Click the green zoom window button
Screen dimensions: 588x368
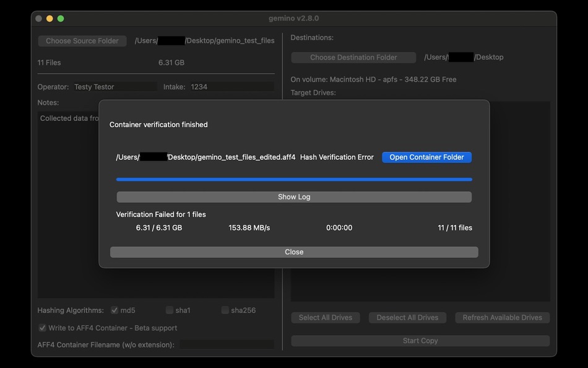61,19
